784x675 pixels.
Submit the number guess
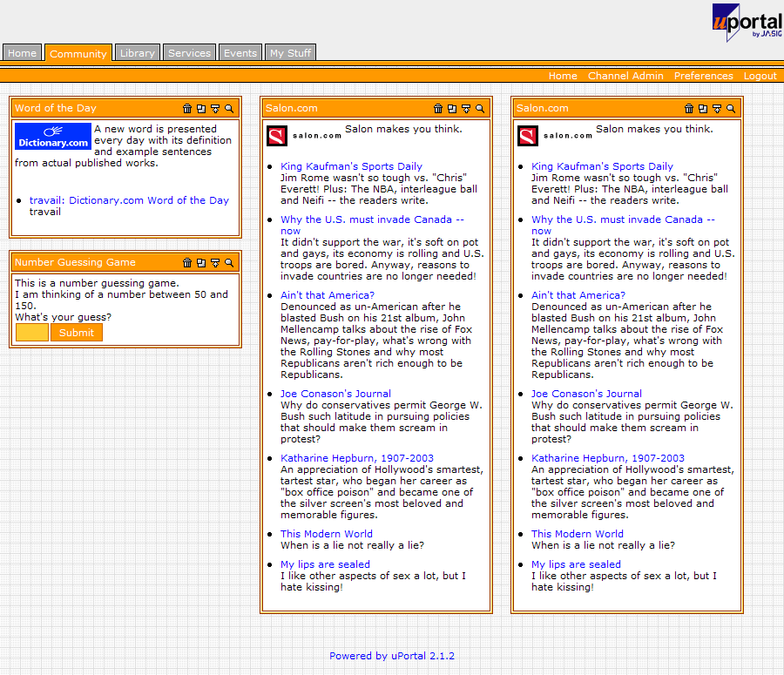click(x=77, y=333)
